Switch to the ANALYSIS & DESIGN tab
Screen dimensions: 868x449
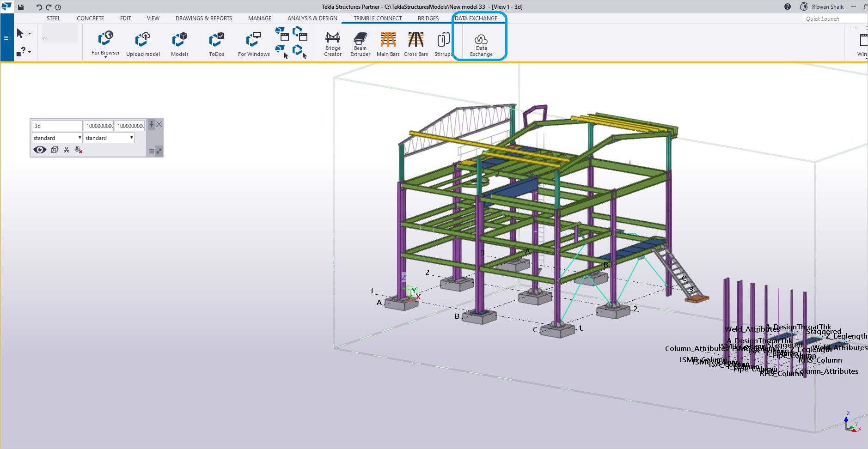coord(312,18)
